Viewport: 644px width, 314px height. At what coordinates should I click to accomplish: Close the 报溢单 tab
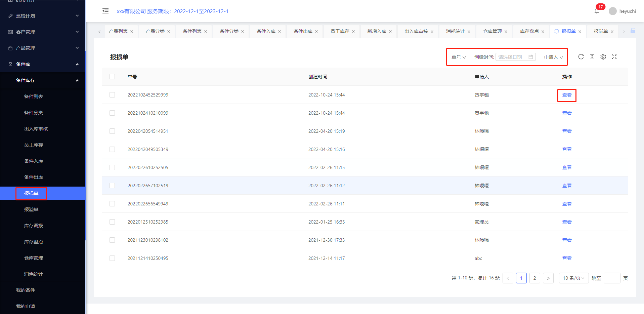(x=612, y=32)
